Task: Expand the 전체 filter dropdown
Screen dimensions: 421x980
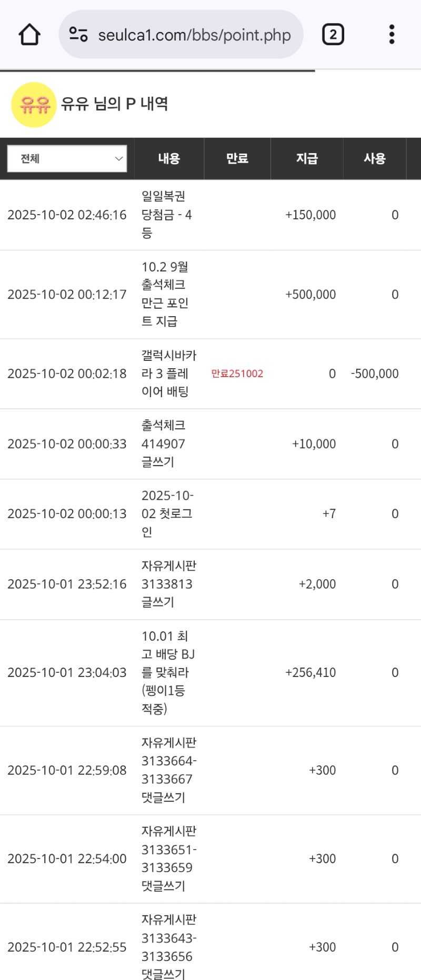Action: pos(67,158)
